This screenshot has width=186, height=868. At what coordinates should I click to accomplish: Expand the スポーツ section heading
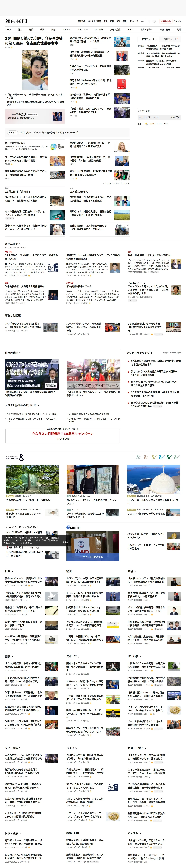[x=73, y=656]
